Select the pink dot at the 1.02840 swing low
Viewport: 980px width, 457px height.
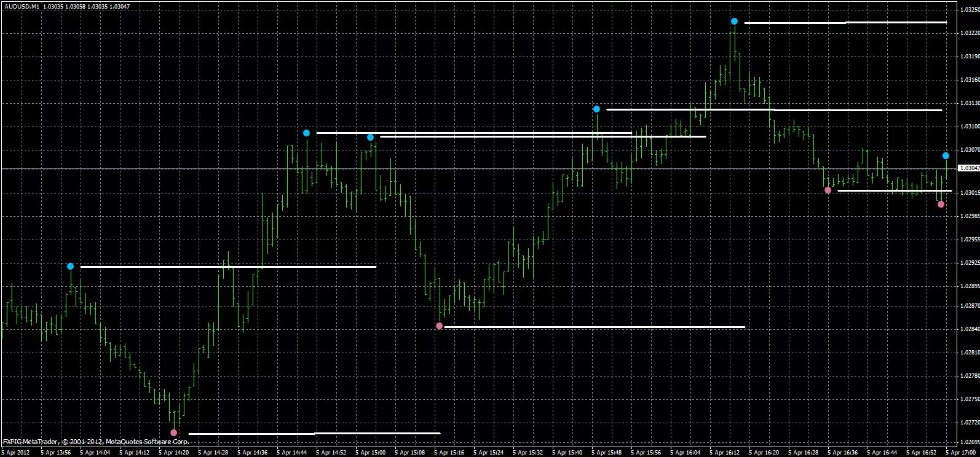click(x=439, y=326)
